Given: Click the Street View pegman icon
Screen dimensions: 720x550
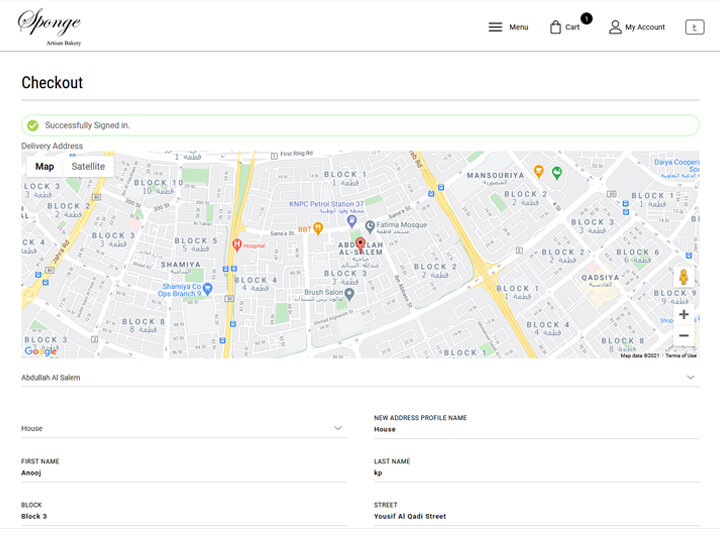Looking at the screenshot, I should click(x=683, y=277).
